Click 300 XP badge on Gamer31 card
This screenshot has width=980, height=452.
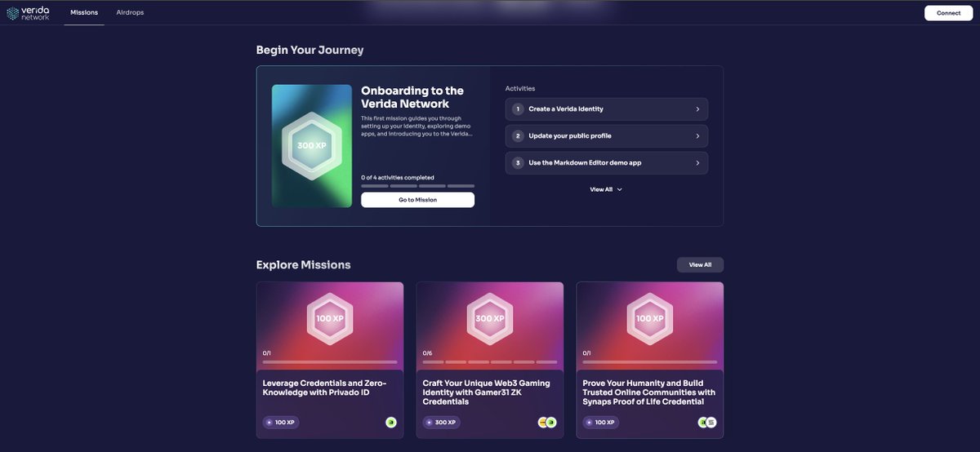[x=441, y=423]
